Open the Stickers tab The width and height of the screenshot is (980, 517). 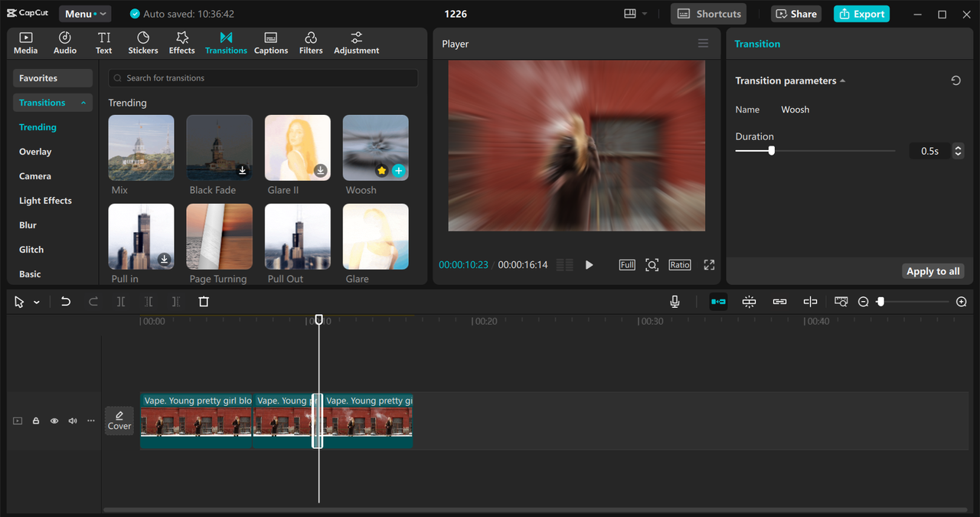(x=143, y=43)
